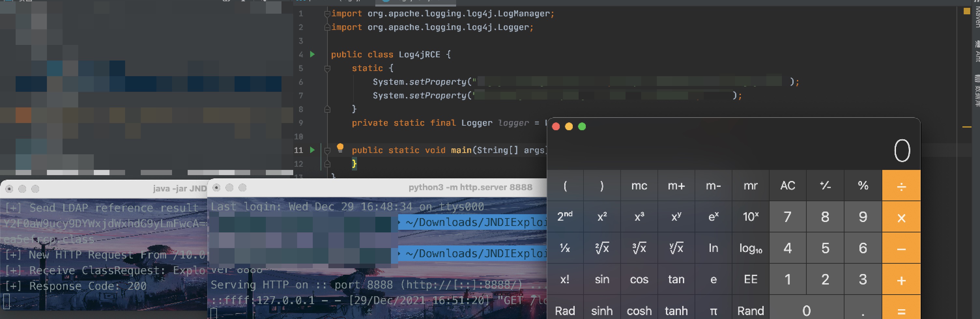
Task: Click the 10 to the x key
Action: (x=751, y=217)
